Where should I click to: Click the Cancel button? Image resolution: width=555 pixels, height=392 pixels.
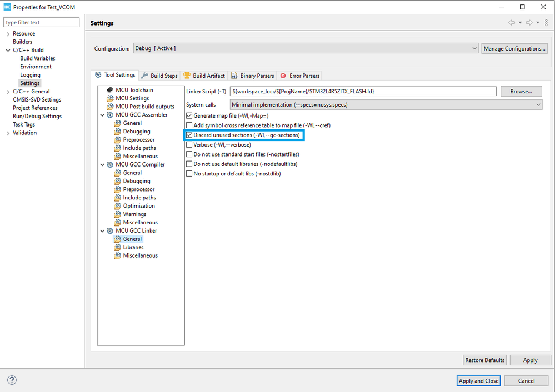[x=526, y=381]
